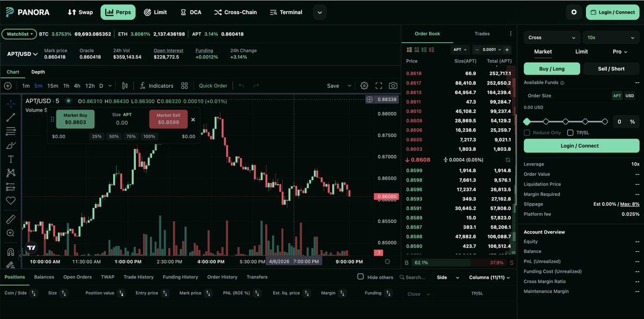Open the Watchlist dropdown
The image size is (644, 319).
[19, 34]
